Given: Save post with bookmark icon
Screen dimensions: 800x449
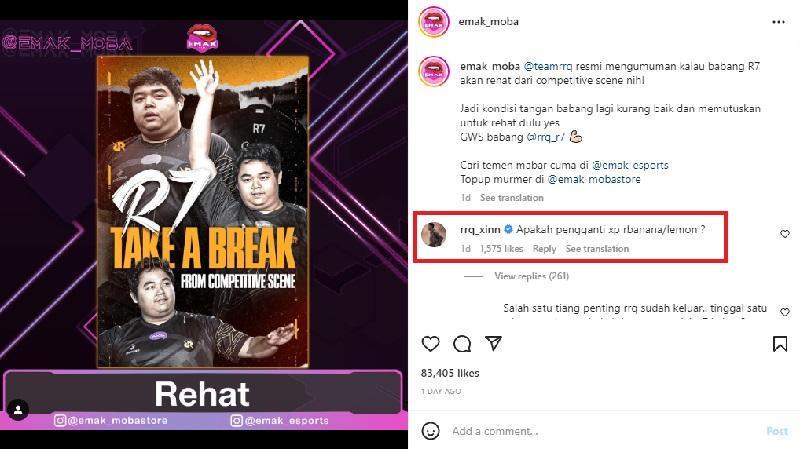Looking at the screenshot, I should coord(780,344).
